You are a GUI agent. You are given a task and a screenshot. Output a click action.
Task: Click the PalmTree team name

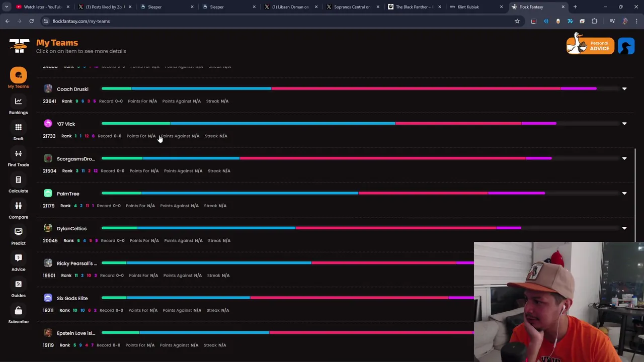pyautogui.click(x=68, y=194)
